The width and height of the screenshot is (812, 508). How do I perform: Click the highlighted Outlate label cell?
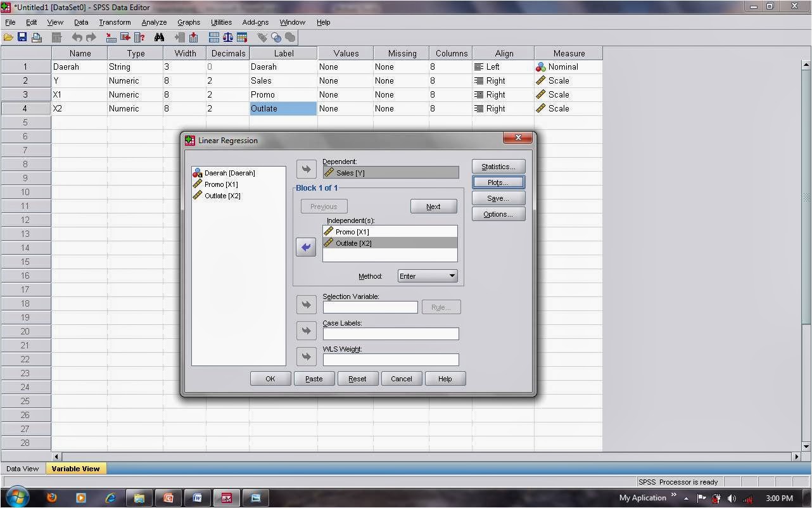click(x=283, y=108)
